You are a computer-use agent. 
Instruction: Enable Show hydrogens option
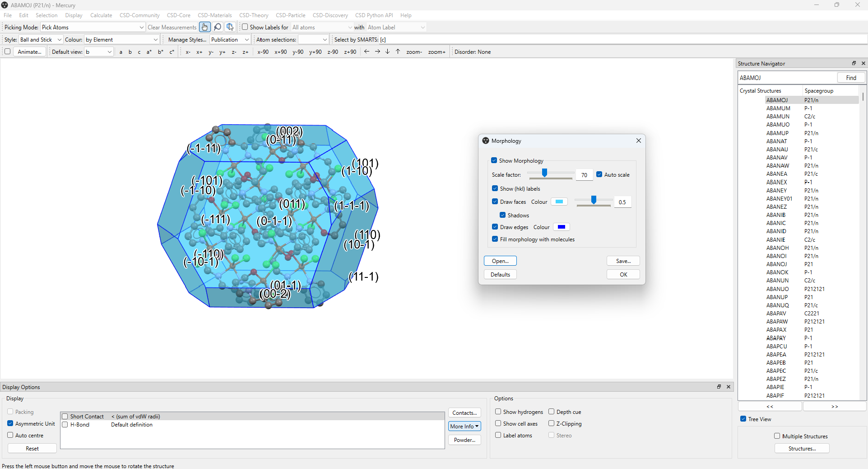tap(498, 412)
